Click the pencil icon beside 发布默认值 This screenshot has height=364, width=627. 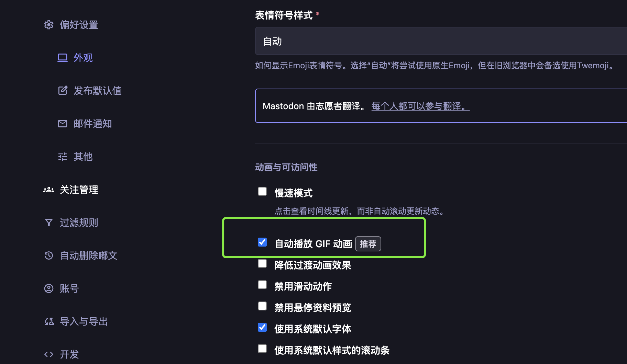tap(63, 91)
